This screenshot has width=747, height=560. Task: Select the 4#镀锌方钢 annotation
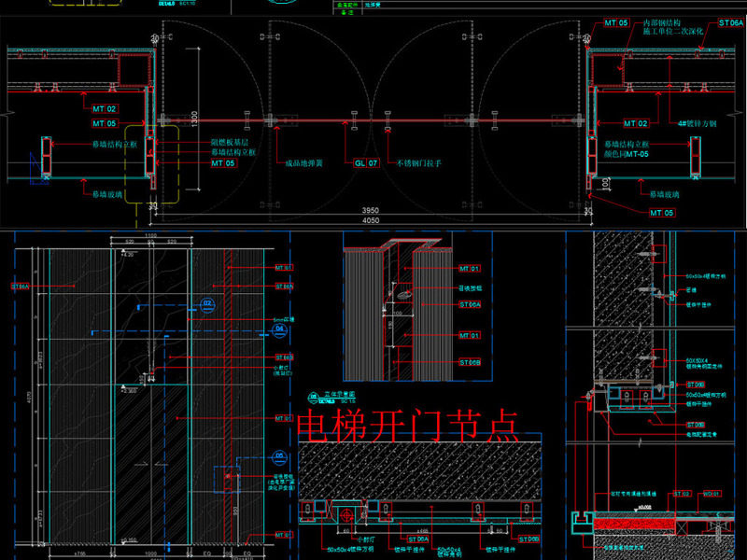pyautogui.click(x=697, y=123)
